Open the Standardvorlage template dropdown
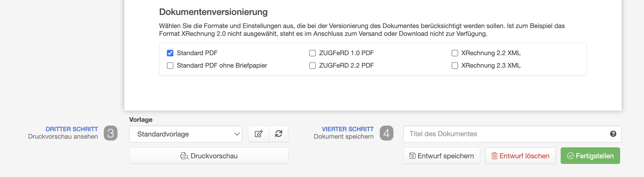Viewport: 644px width, 177px height. (x=186, y=134)
